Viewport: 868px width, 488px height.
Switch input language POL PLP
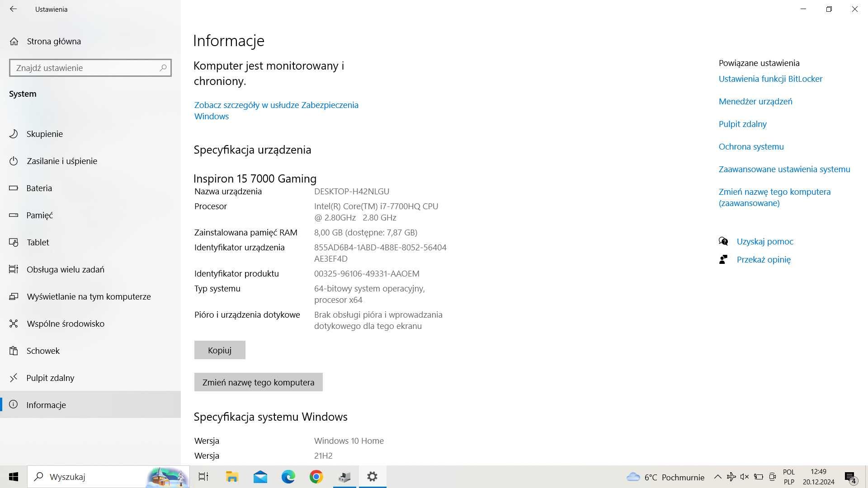[789, 477]
